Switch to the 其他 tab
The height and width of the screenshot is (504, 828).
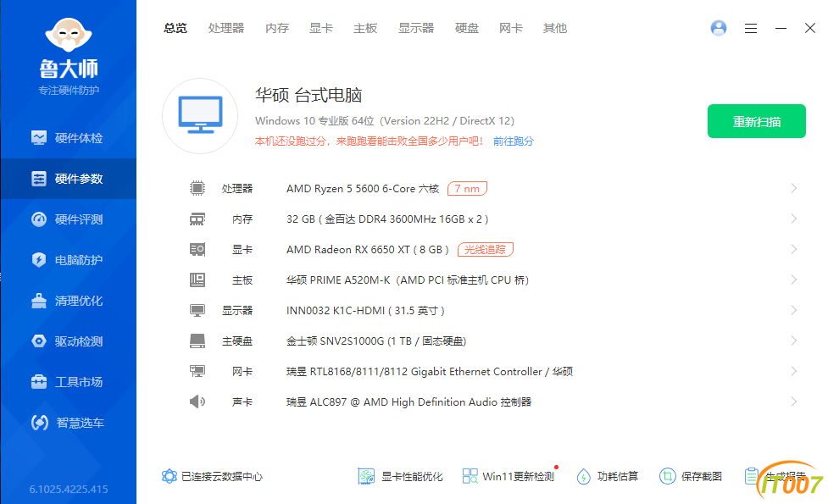tap(555, 29)
